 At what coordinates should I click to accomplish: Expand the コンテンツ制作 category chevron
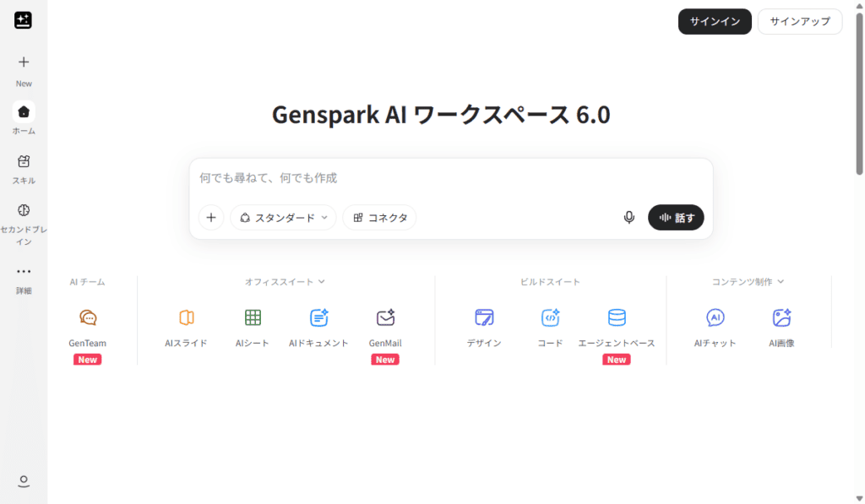(x=781, y=282)
